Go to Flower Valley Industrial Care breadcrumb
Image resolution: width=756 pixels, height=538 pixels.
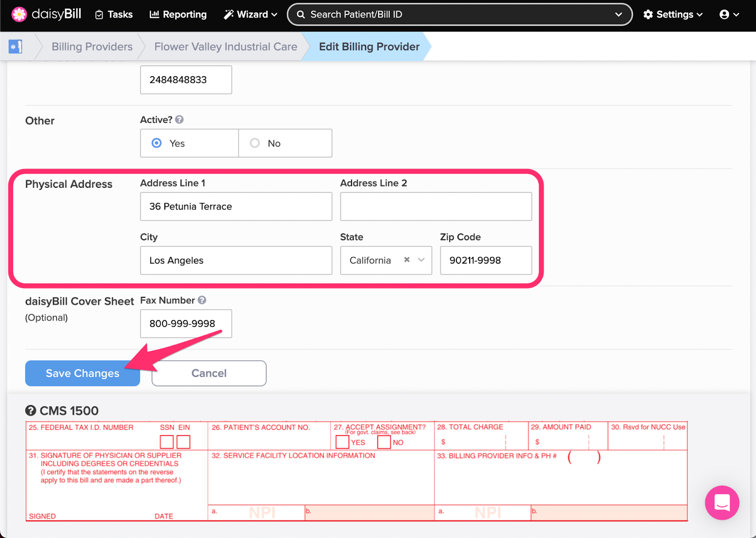[226, 47]
